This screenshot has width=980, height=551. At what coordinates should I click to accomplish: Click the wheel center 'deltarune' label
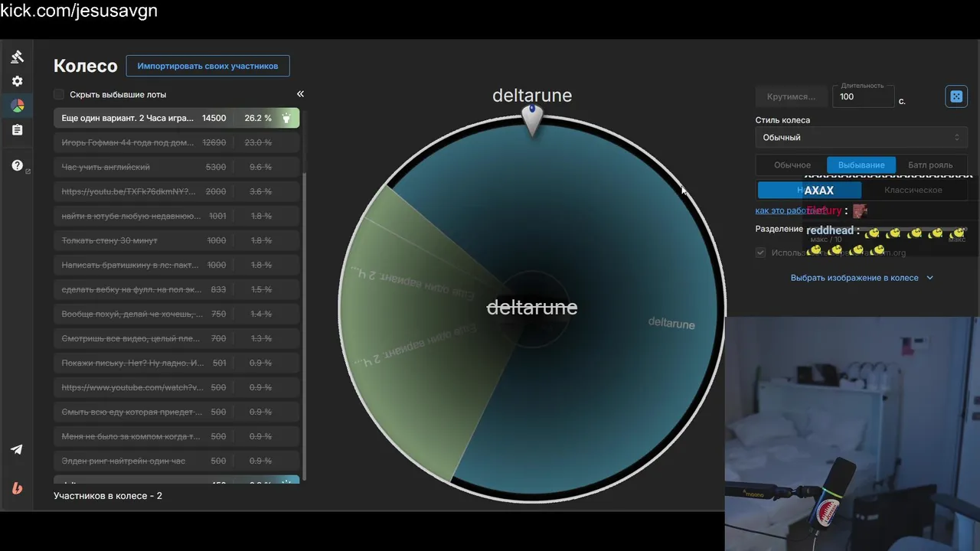(532, 308)
